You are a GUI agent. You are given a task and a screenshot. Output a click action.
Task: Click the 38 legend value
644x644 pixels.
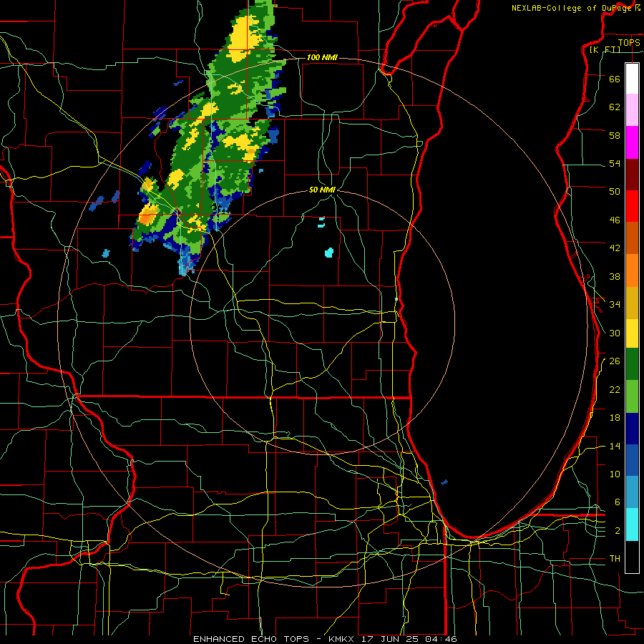615,276
